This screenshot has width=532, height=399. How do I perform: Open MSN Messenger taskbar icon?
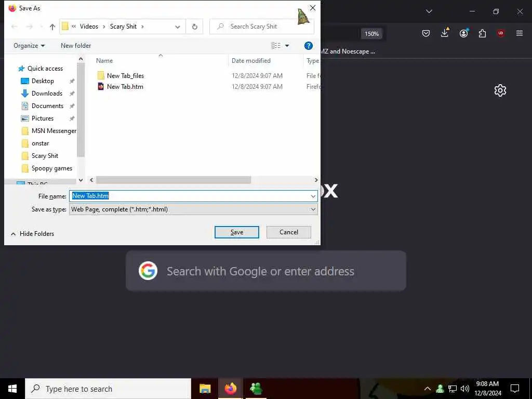(x=256, y=389)
